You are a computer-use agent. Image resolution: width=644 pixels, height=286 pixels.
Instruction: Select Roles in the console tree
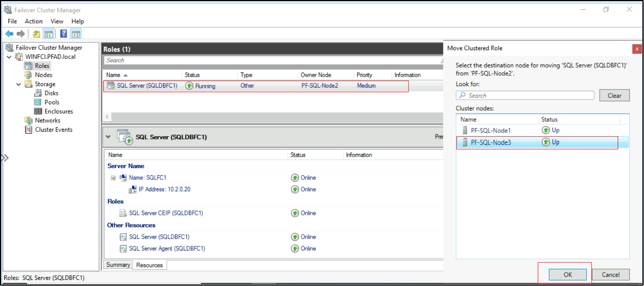pos(42,66)
